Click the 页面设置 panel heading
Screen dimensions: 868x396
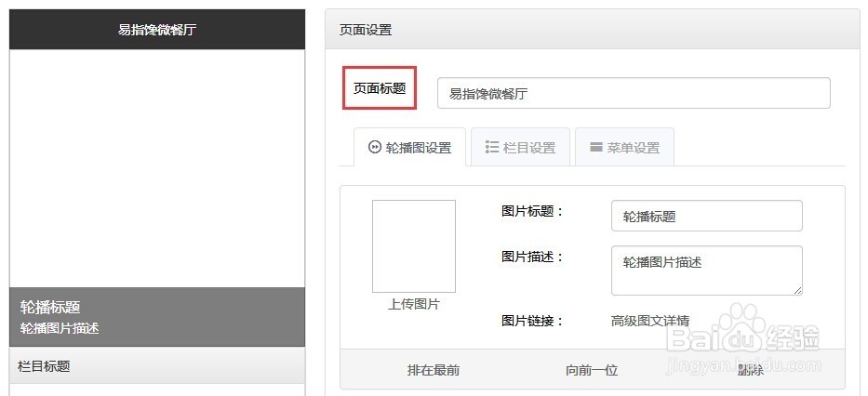(x=366, y=30)
